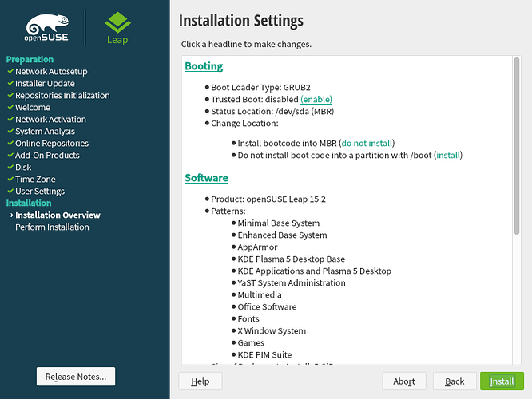Click the checkmark beside User Settings

[x=10, y=192]
